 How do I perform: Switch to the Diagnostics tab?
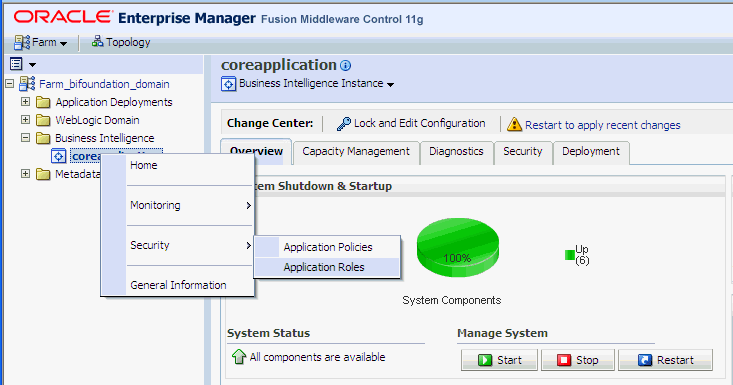[456, 152]
